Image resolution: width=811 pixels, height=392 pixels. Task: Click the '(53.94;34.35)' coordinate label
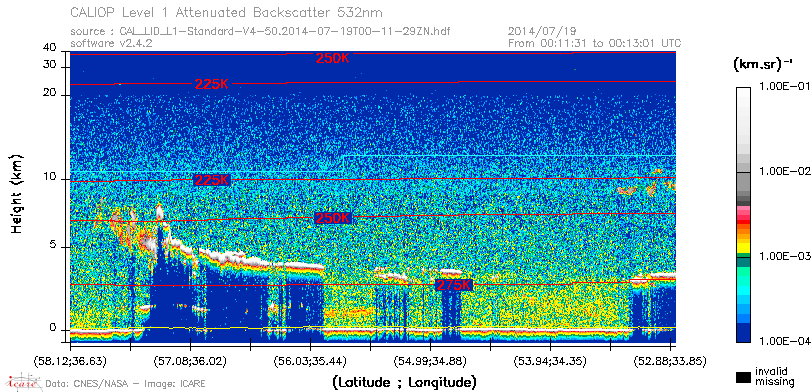(550, 360)
